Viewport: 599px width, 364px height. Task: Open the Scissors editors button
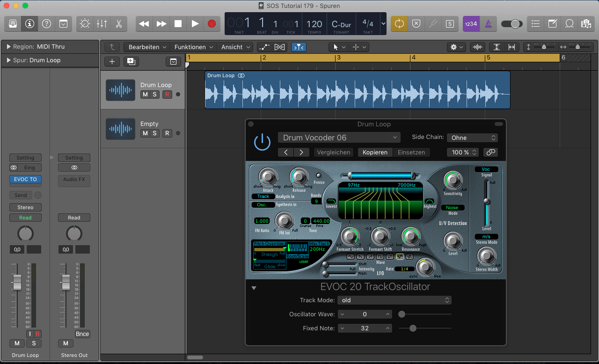[x=118, y=23]
